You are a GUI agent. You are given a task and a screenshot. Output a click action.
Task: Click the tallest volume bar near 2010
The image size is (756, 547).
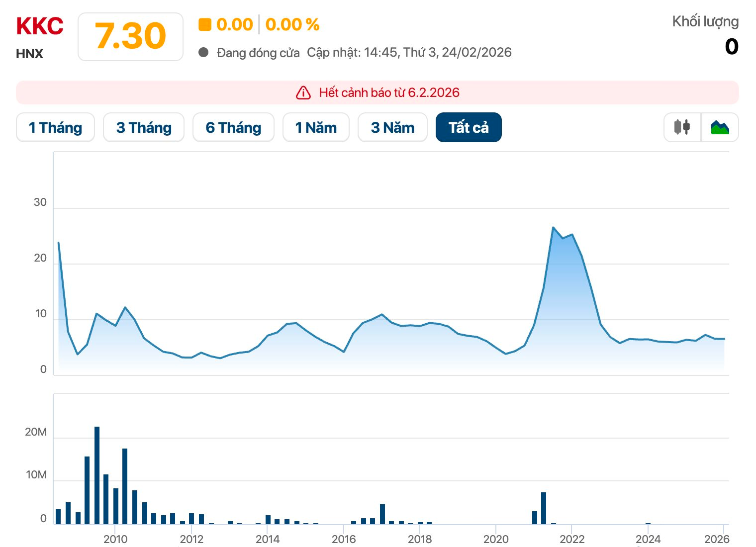tap(97, 475)
